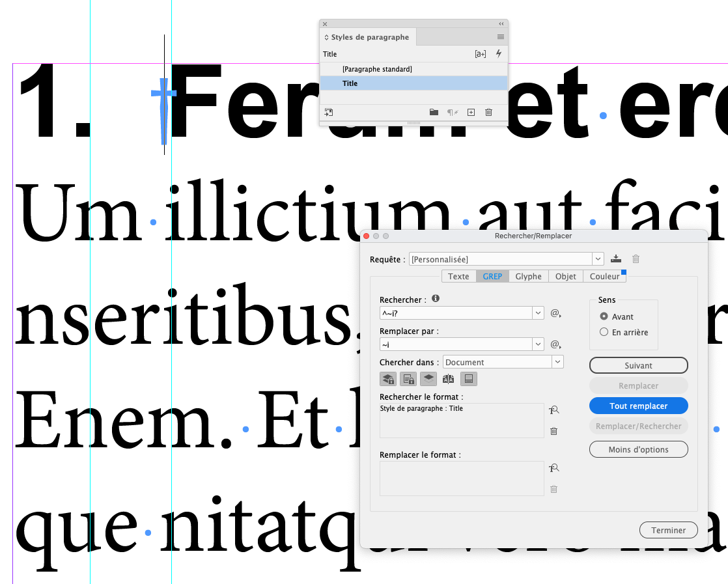Create a new style group folder
728x584 pixels.
(434, 112)
